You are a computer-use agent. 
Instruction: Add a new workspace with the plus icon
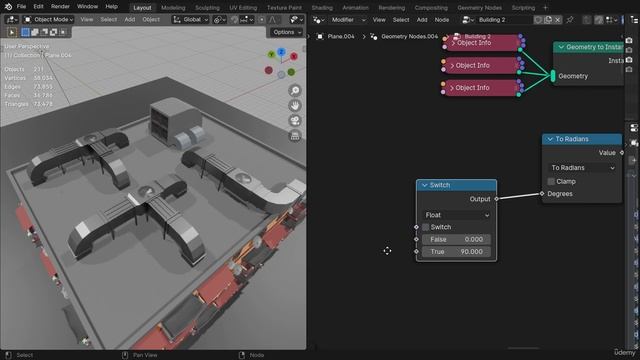click(545, 8)
